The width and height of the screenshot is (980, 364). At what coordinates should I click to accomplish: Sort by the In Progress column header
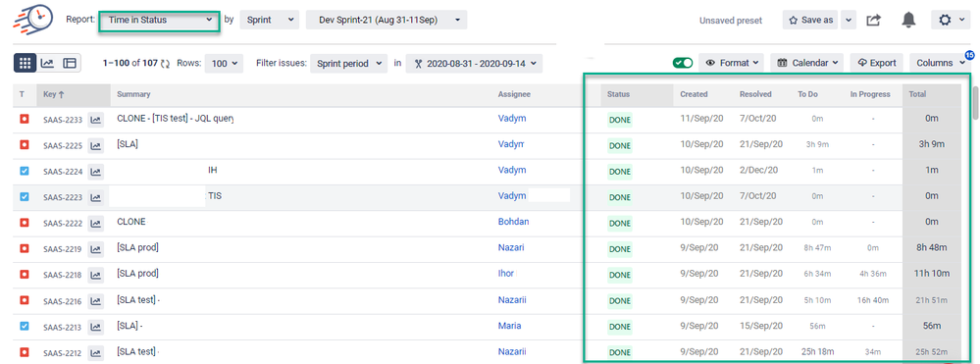click(870, 94)
